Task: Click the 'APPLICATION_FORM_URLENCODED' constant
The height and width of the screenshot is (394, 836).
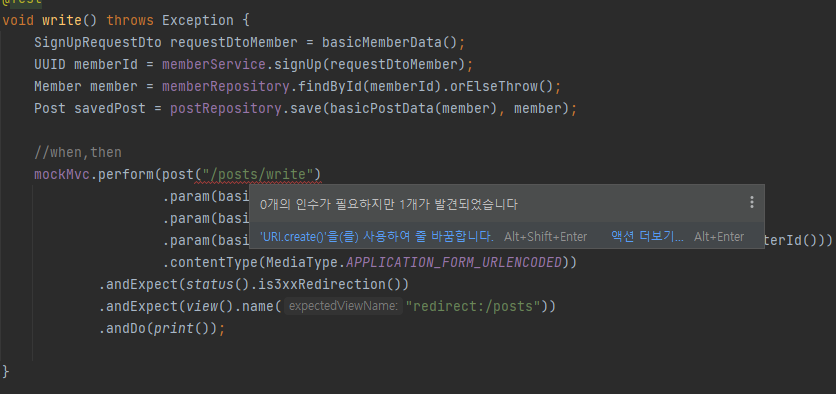Action: [454, 262]
